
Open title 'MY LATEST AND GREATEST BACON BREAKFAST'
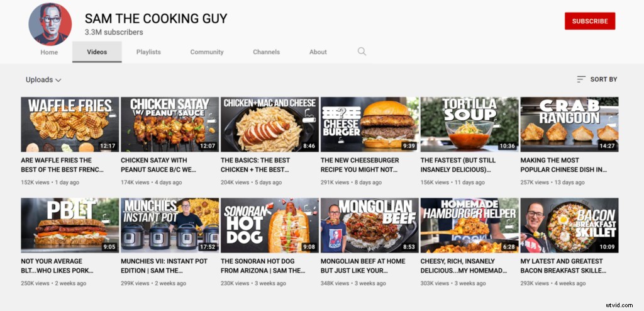(563, 266)
